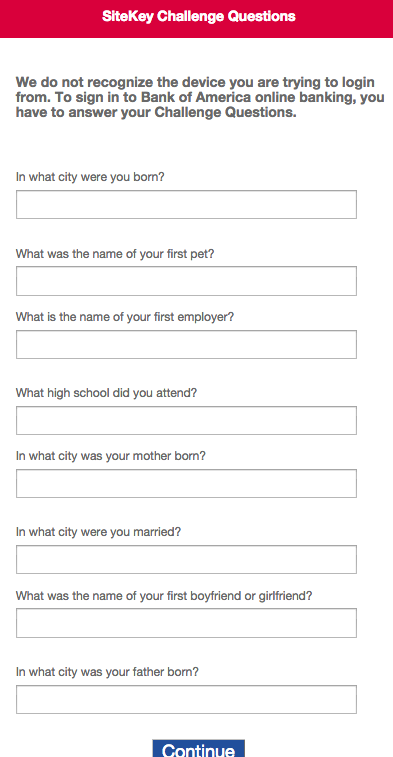The image size is (393, 757).
Task: Click the birth city answer field
Action: [x=186, y=204]
